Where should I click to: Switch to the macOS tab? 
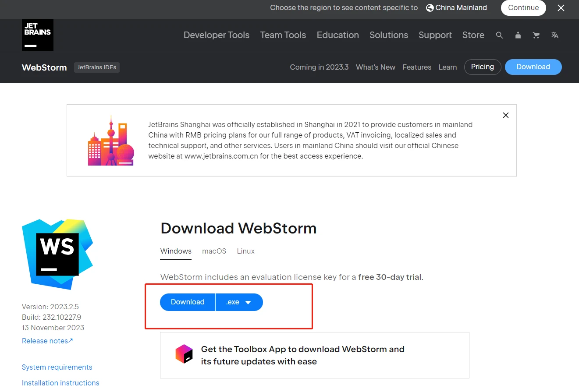[x=214, y=251]
